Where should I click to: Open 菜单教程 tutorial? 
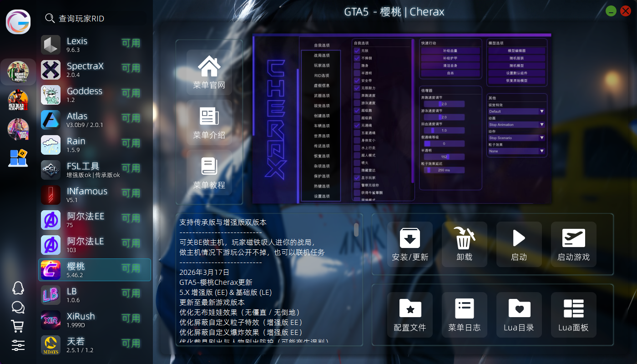coord(209,173)
